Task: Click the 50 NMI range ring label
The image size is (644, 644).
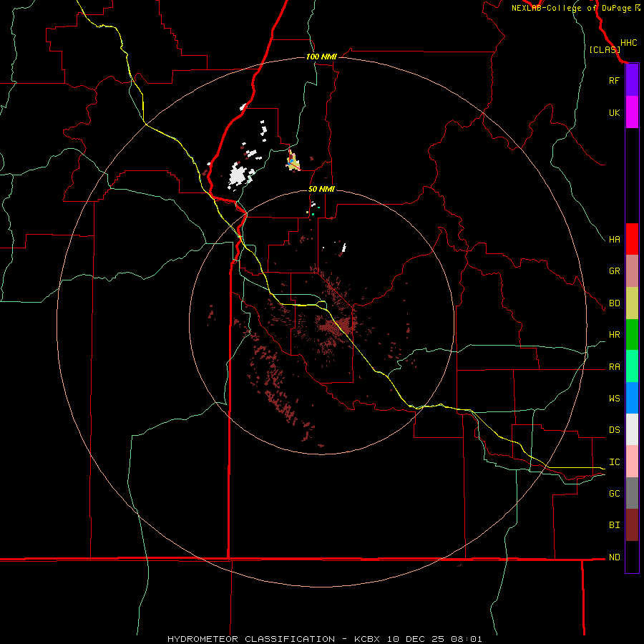Action: 321,189
